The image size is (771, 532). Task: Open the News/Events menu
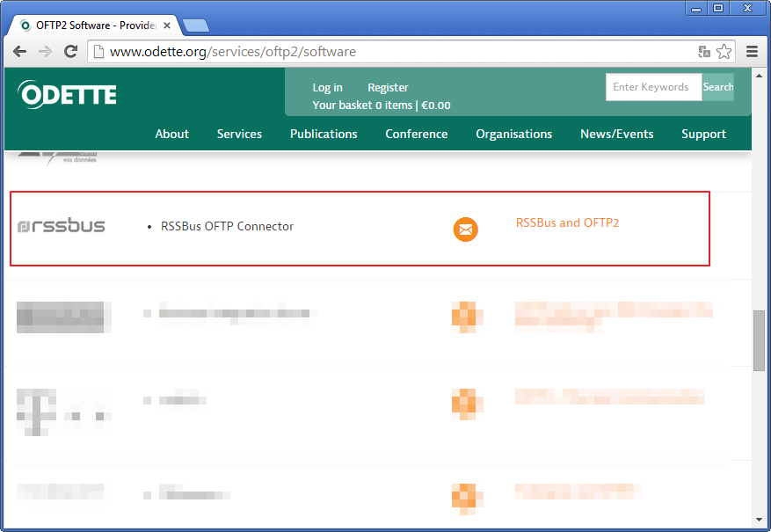(x=616, y=134)
